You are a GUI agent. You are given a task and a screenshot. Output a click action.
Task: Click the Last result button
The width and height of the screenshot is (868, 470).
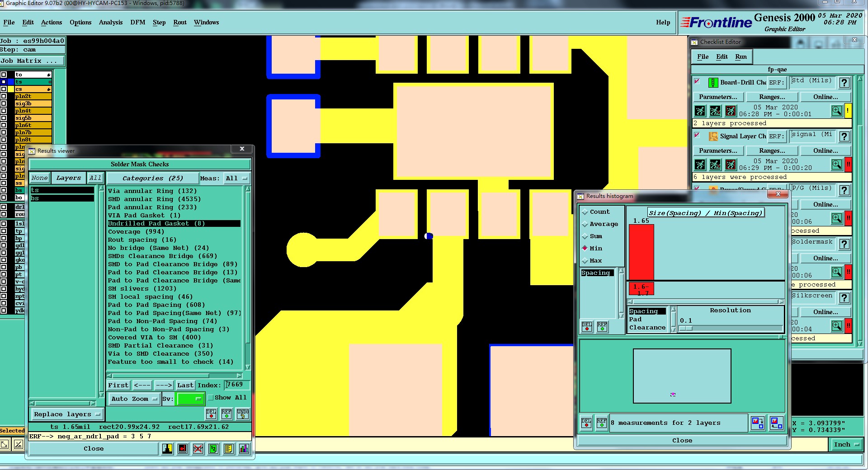click(x=185, y=385)
